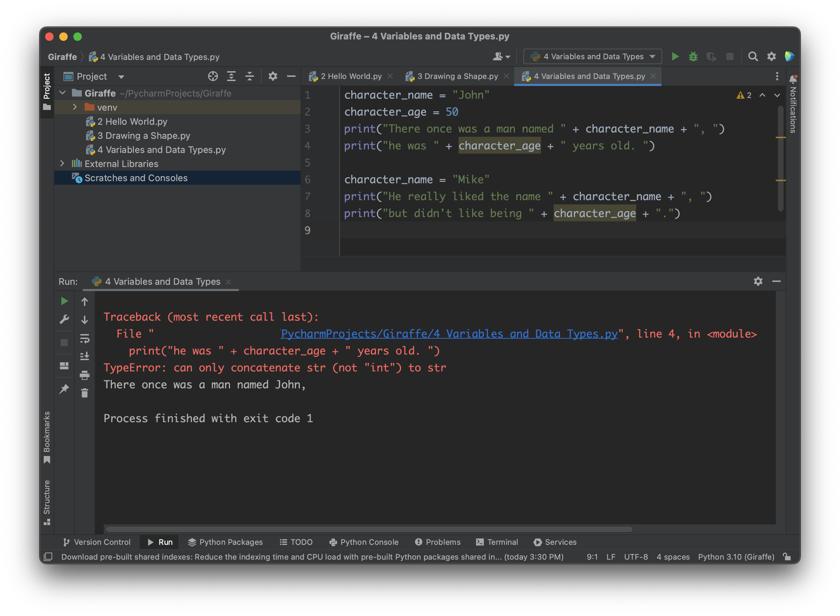
Task: Open run configuration dropdown
Action: point(592,57)
